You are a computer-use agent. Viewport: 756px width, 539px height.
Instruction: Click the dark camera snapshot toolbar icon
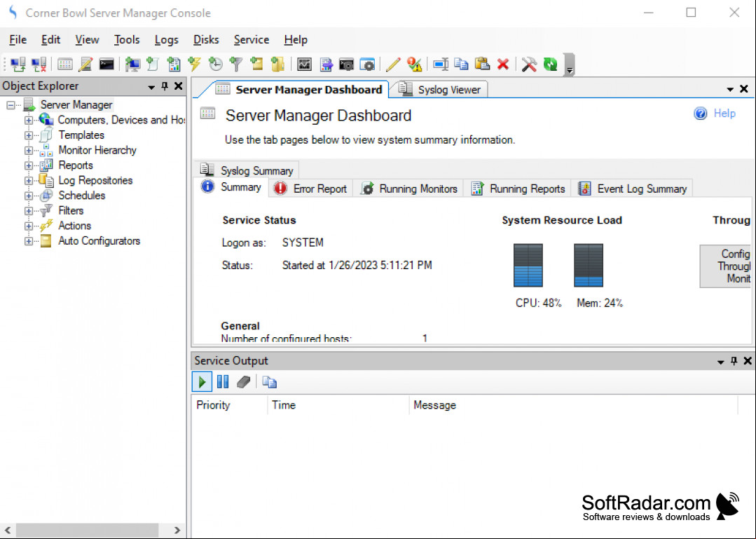[346, 64]
